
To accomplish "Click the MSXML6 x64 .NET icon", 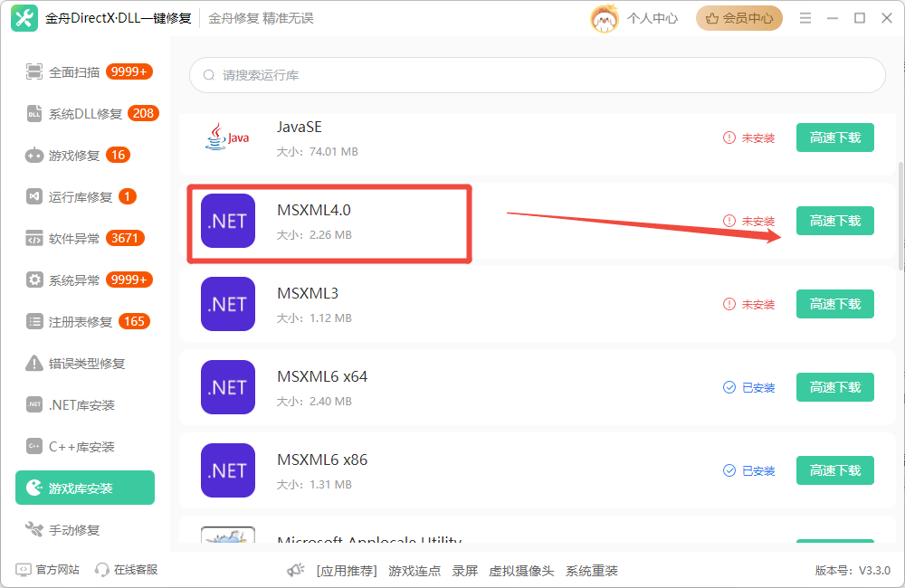I will point(228,386).
